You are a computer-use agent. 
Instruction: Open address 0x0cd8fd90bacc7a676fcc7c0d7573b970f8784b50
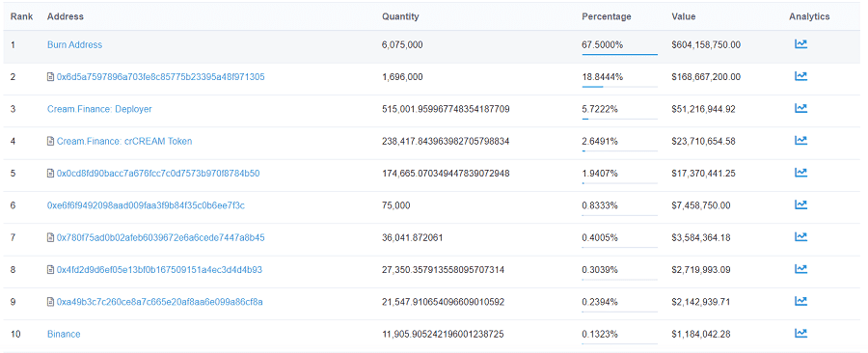(x=158, y=174)
